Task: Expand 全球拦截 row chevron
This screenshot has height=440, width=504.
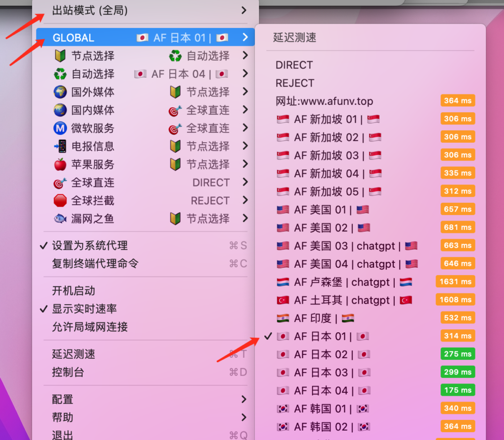Action: (x=245, y=200)
